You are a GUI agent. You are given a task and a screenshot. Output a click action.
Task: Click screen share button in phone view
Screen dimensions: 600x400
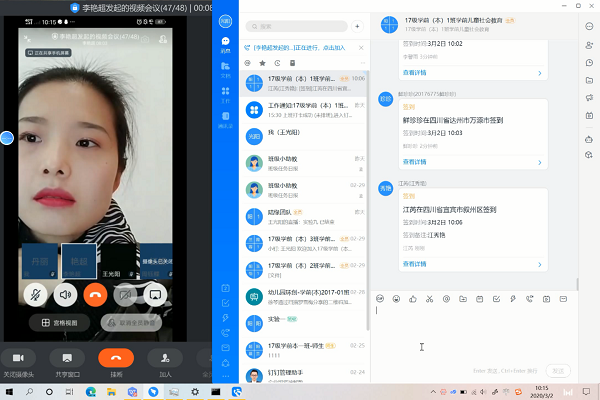[x=155, y=295]
